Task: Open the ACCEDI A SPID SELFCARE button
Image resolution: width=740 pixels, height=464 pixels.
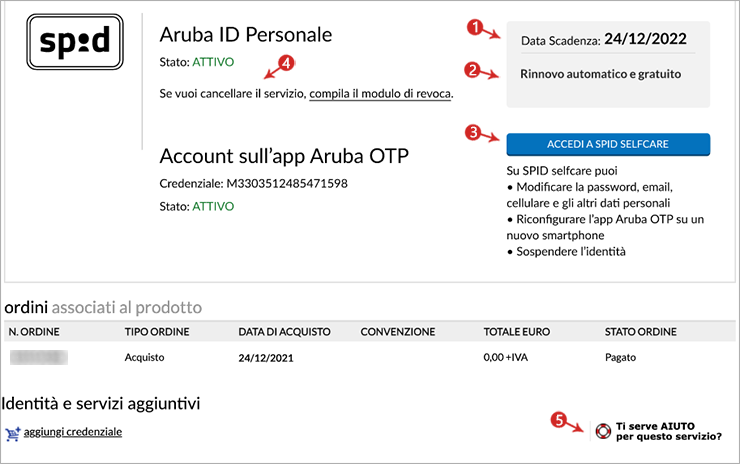Action: pyautogui.click(x=608, y=144)
